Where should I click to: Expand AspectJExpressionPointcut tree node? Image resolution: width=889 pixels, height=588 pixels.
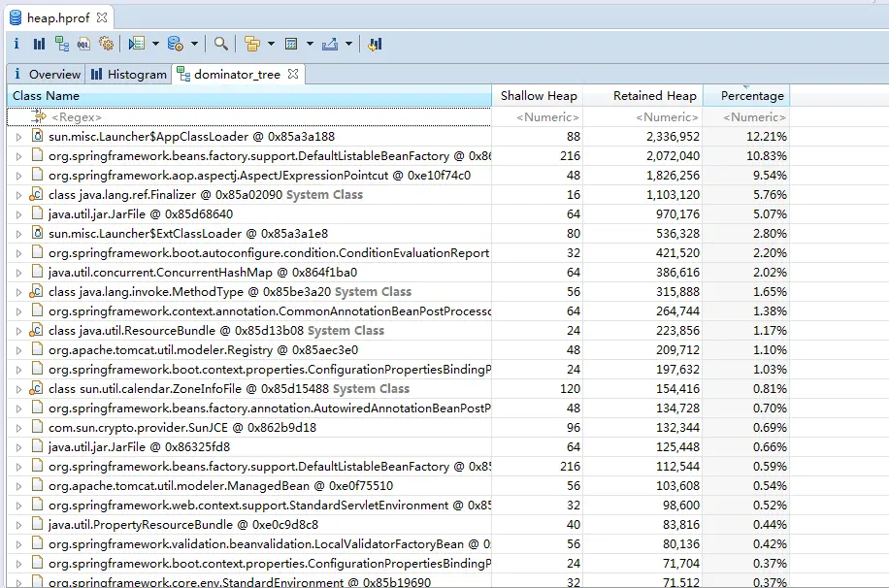18,176
